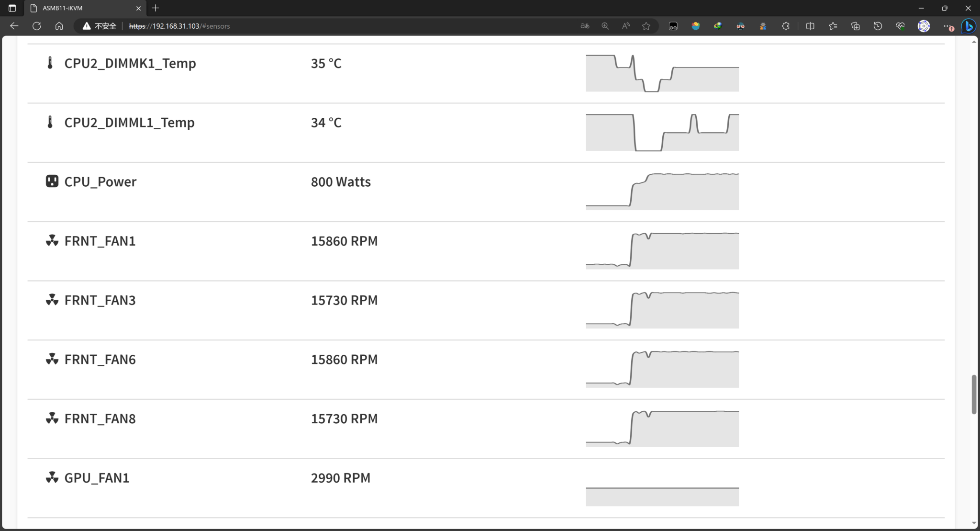Screen dimensions: 980x531
Task: Open a new tab
Action: [x=156, y=8]
